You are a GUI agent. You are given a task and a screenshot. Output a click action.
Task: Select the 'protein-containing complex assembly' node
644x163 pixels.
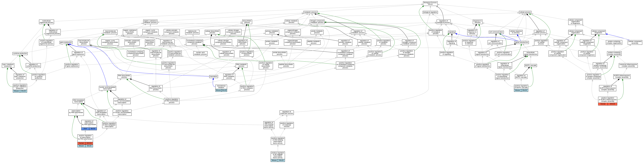pyautogui.click(x=614, y=53)
